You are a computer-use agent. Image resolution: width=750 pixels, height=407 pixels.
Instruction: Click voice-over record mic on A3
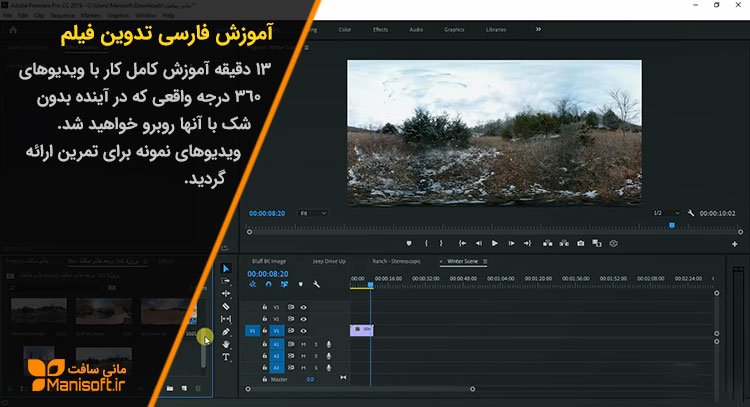pyautogui.click(x=329, y=368)
